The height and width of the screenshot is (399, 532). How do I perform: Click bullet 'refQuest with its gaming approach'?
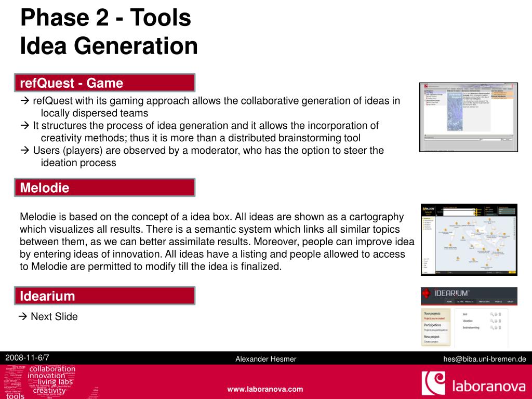(x=210, y=107)
